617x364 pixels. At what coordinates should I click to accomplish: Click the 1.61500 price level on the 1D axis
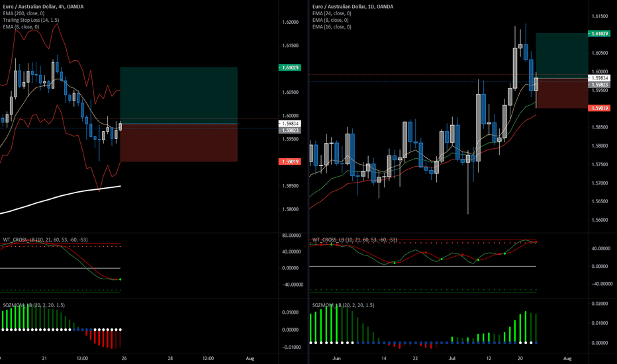tap(600, 16)
